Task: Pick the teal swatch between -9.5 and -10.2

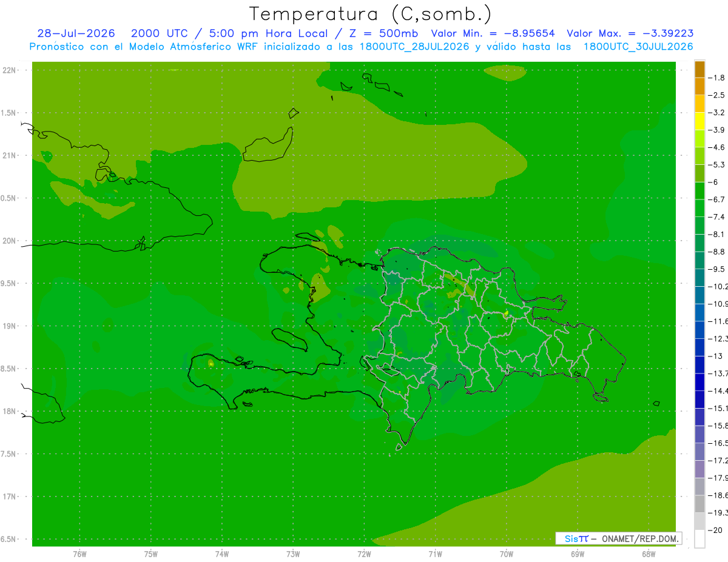Action: (699, 278)
